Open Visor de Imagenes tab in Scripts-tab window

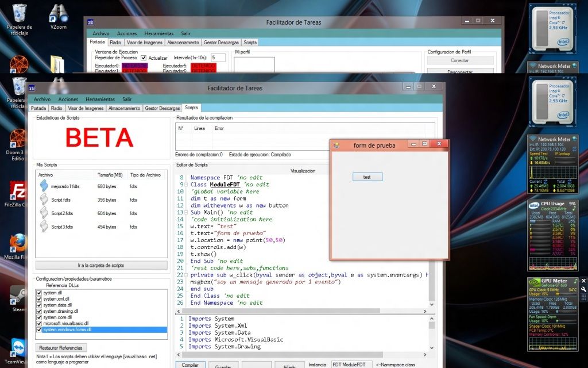click(86, 108)
